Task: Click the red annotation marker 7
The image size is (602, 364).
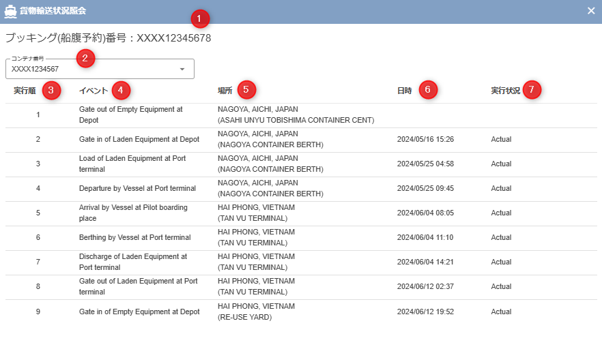Action: point(532,89)
